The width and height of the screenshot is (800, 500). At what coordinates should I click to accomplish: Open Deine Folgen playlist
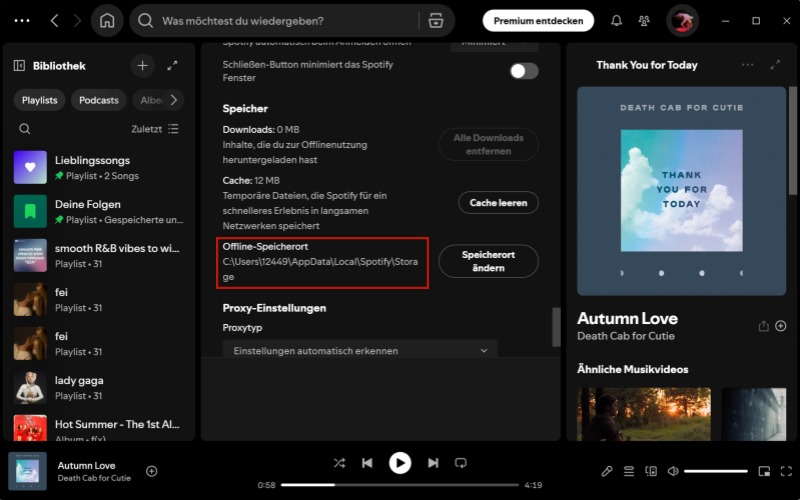[99, 211]
